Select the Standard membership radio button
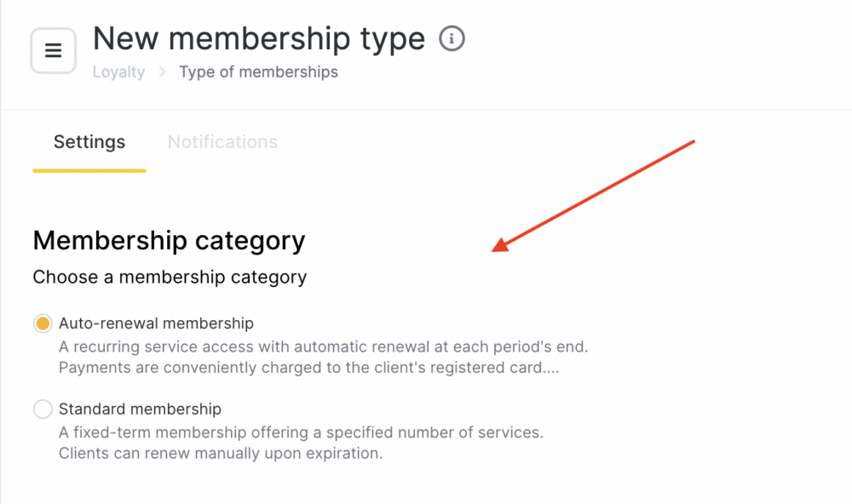Screen dimensions: 852x504 [x=43, y=409]
